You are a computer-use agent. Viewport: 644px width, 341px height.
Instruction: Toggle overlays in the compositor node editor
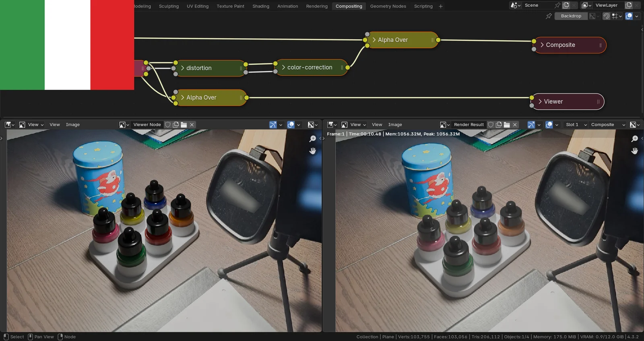629,16
